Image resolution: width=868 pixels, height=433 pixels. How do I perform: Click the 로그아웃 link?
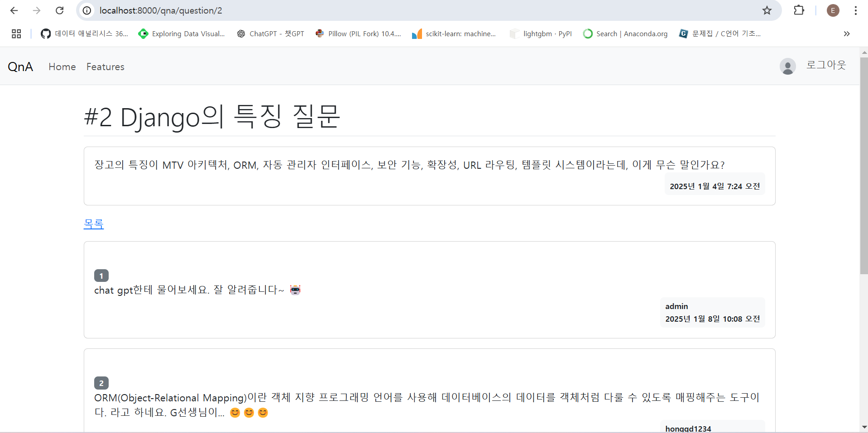tap(826, 65)
